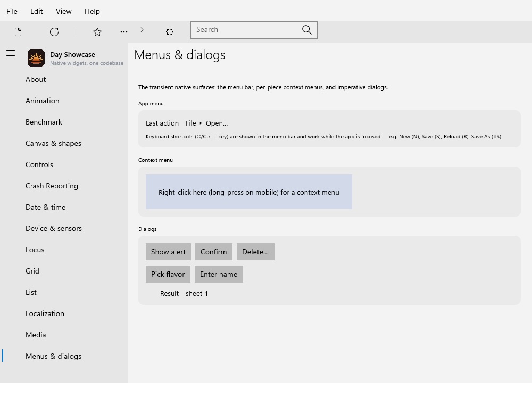Click 'Native widgets, one codebase' subtitle
Screen dimensions: 532x413
(x=87, y=63)
